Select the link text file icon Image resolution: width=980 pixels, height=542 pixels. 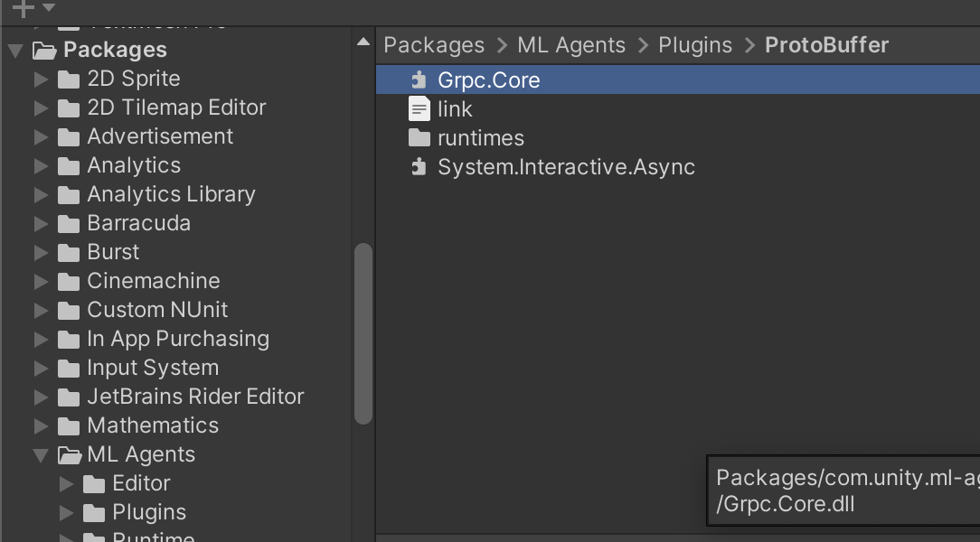[x=419, y=108]
